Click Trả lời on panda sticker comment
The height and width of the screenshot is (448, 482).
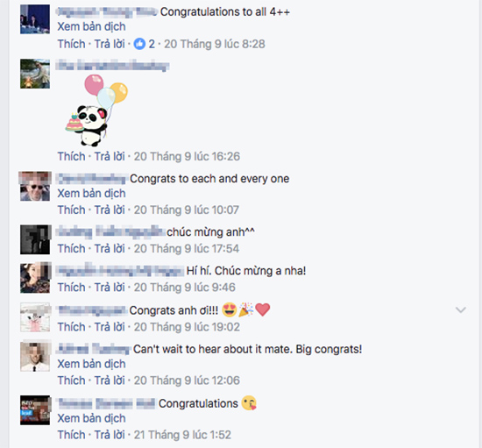[x=110, y=157]
